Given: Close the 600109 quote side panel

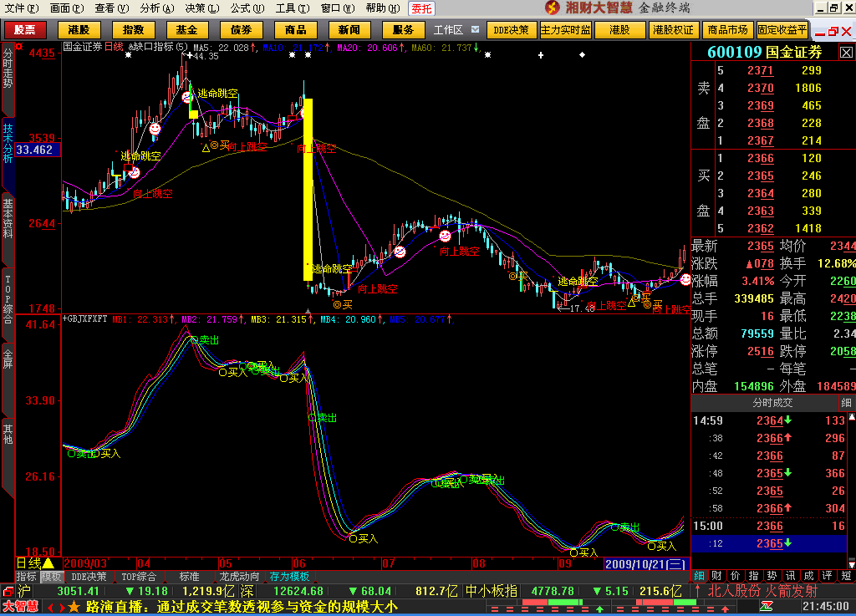Looking at the screenshot, I should coord(846,53).
